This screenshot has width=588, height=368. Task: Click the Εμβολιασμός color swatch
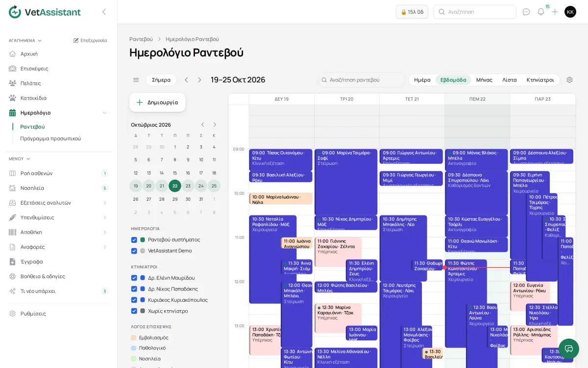pyautogui.click(x=134, y=338)
